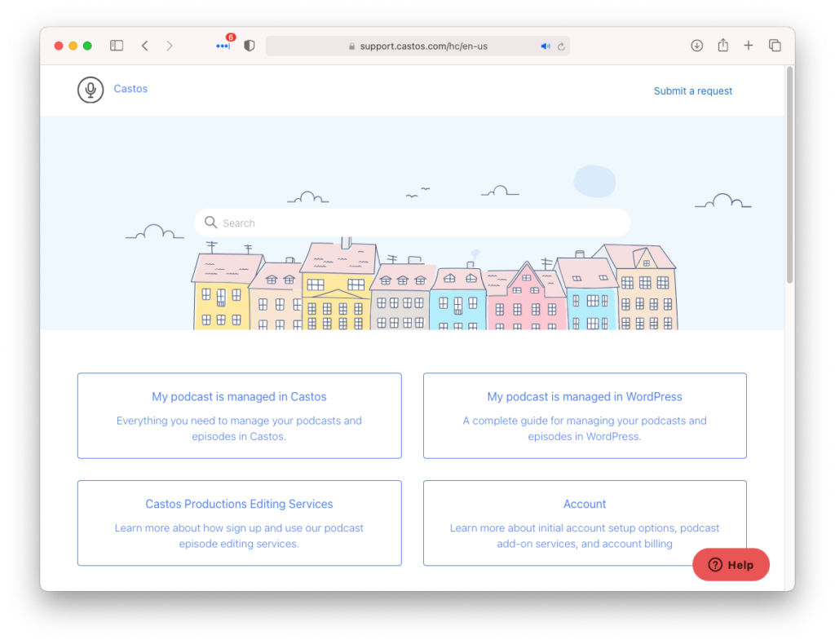
Task: Click into the Search help center field
Action: pyautogui.click(x=412, y=223)
